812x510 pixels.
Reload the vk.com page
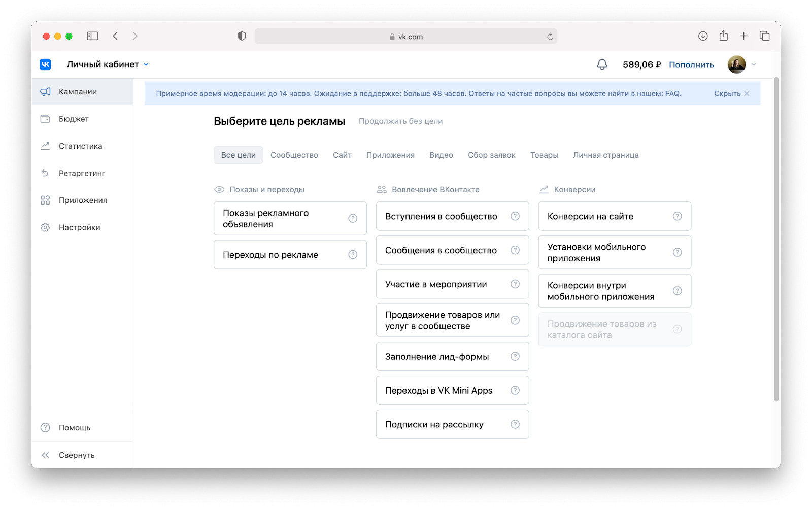point(550,37)
